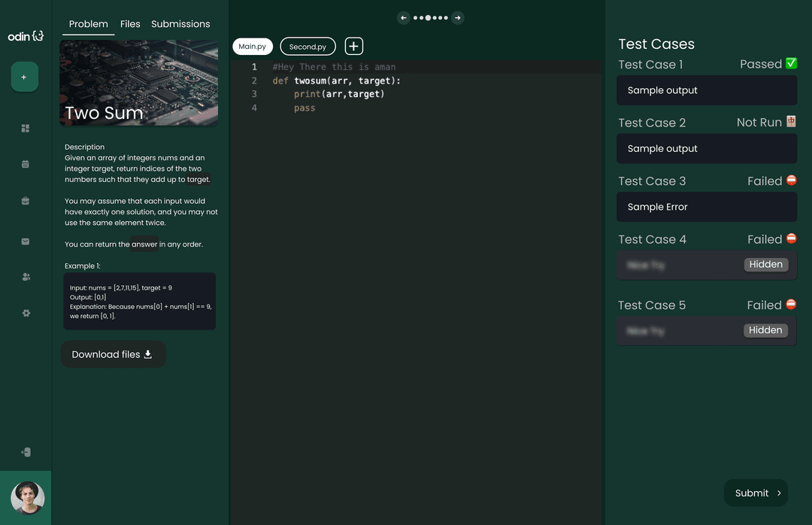Click the 'pass' code line
812x525 pixels.
click(x=304, y=108)
